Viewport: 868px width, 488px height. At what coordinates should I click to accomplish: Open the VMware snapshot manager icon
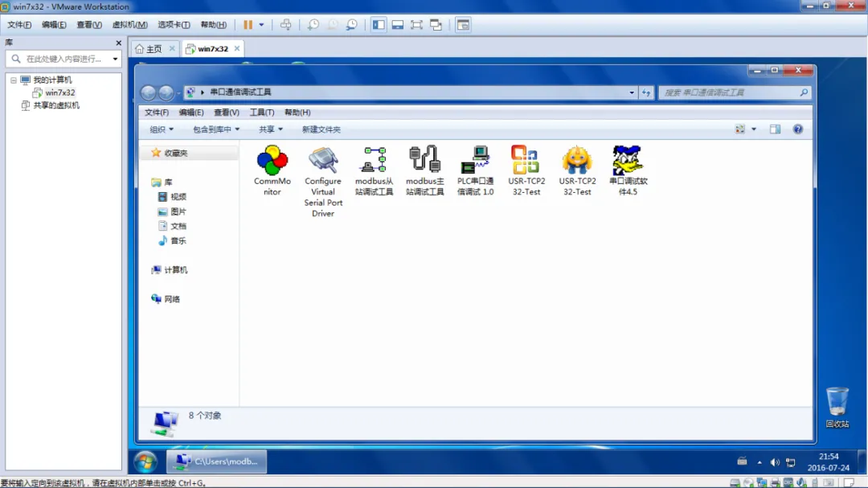point(351,24)
